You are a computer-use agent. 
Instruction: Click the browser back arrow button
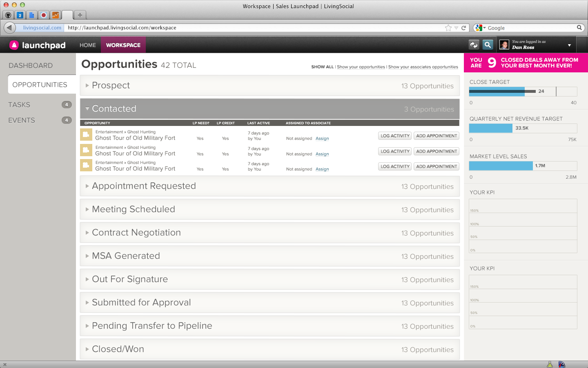(9, 28)
